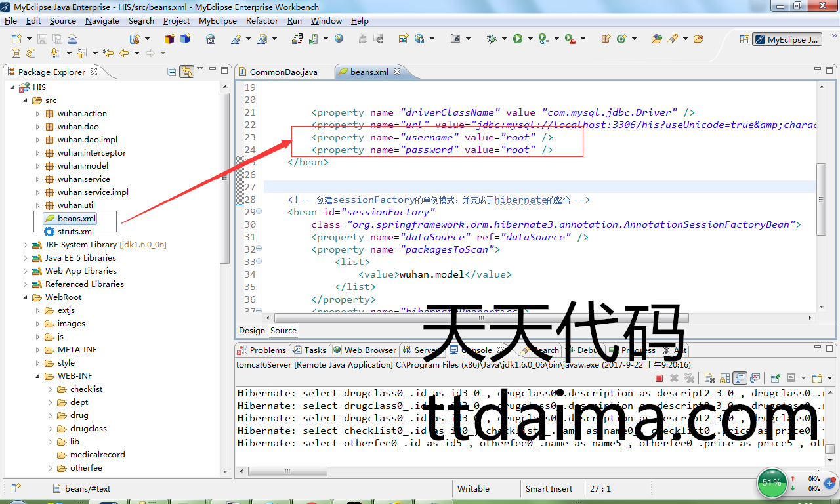Pin the Console view
This screenshot has height=504, width=840.
[x=775, y=378]
